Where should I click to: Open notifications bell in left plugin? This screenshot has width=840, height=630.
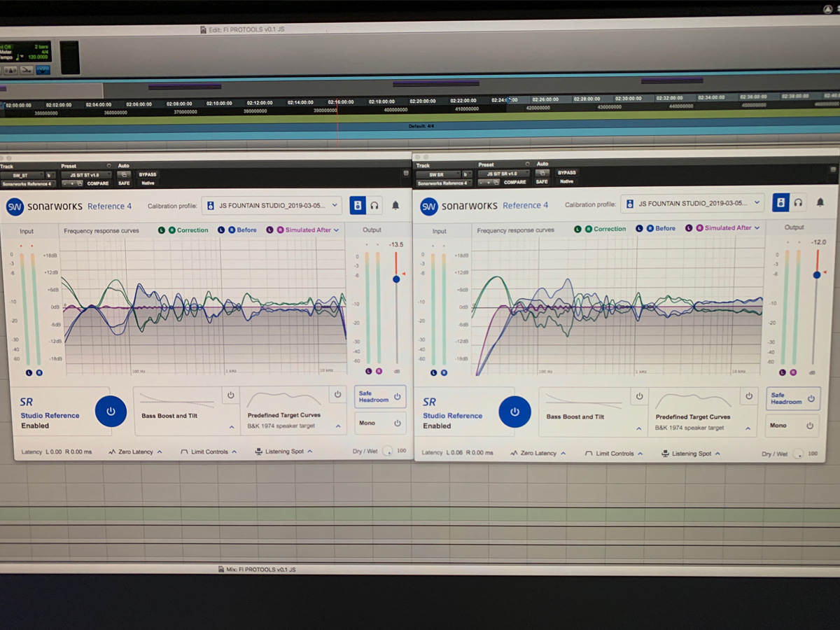pos(395,205)
